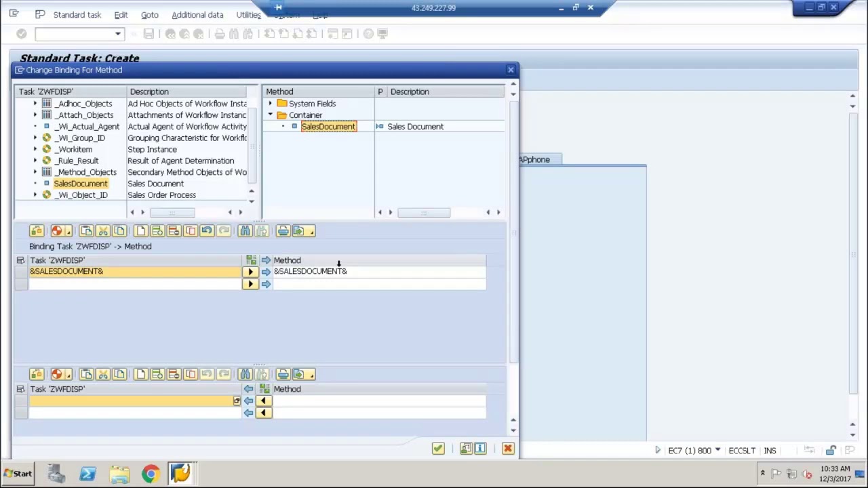Expand the _Wi_Group_ID tree node

pos(35,138)
